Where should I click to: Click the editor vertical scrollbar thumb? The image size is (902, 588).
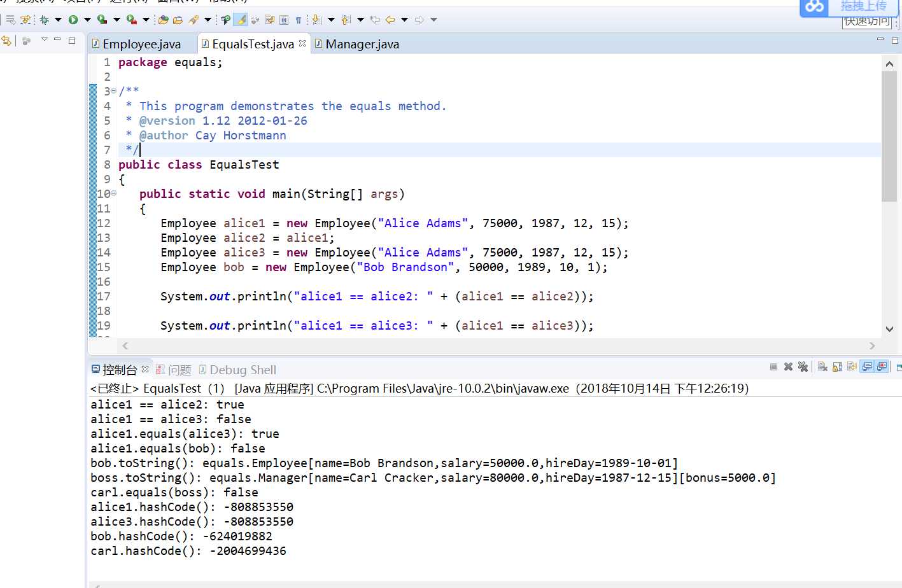coord(889,136)
